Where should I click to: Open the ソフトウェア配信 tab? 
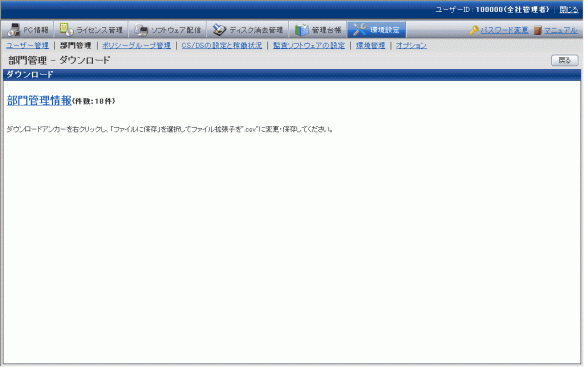tap(168, 30)
